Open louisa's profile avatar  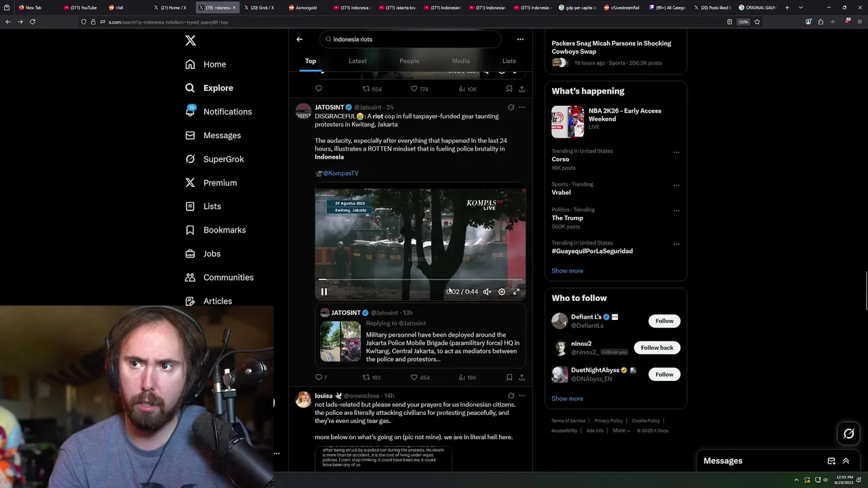click(303, 400)
